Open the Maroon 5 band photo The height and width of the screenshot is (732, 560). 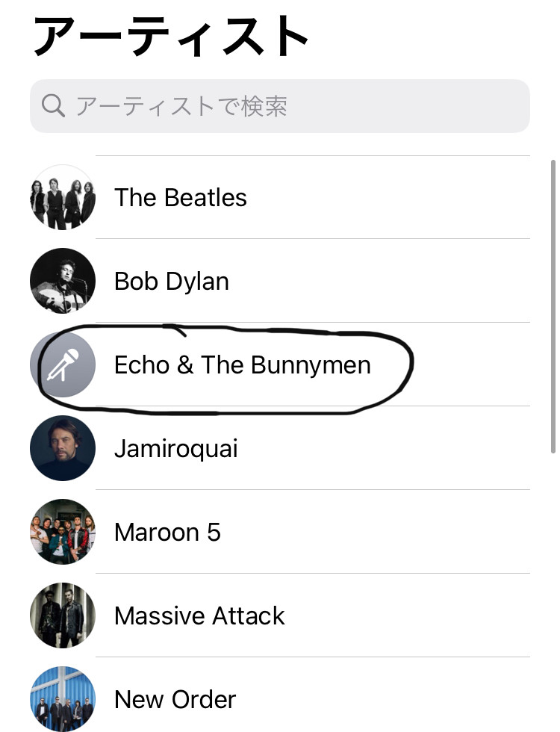pyautogui.click(x=63, y=532)
